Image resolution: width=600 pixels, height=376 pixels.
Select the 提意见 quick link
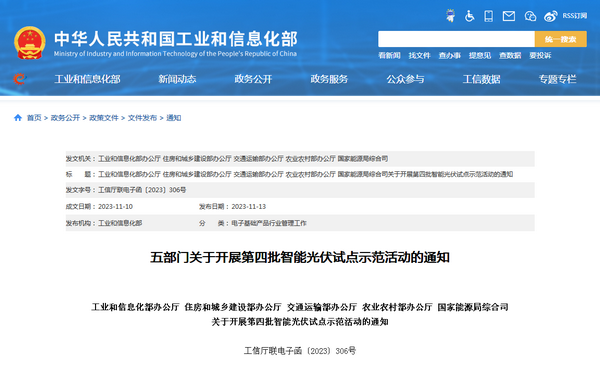tap(480, 55)
